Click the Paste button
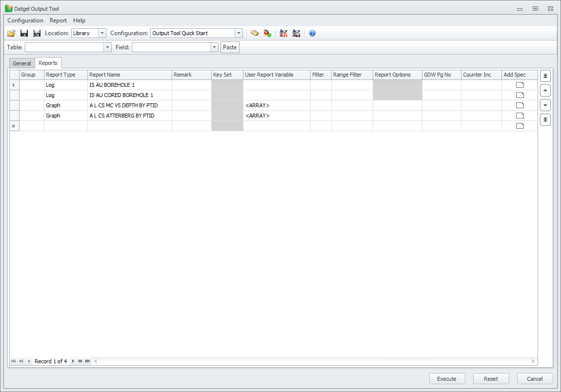The image size is (561, 392). tap(230, 47)
